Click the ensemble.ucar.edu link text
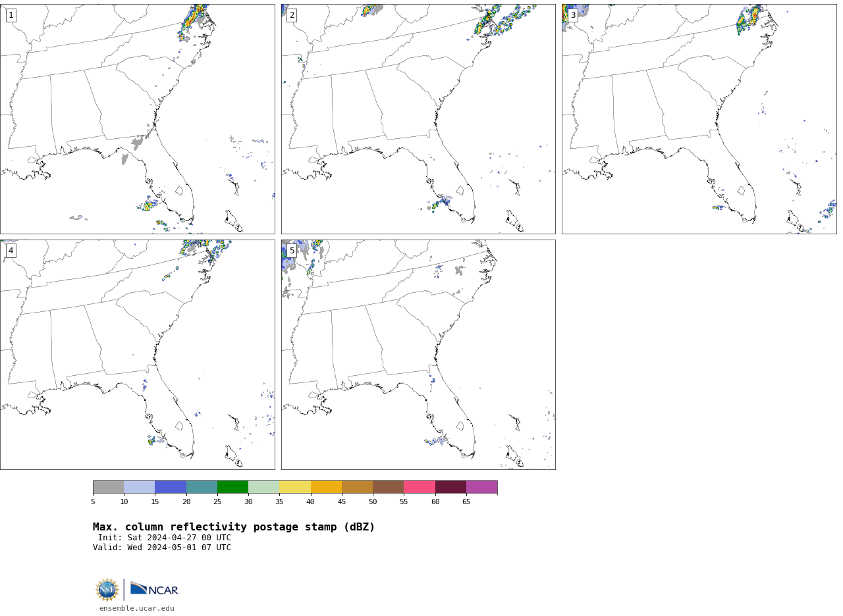This screenshot has width=843, height=616. [137, 609]
